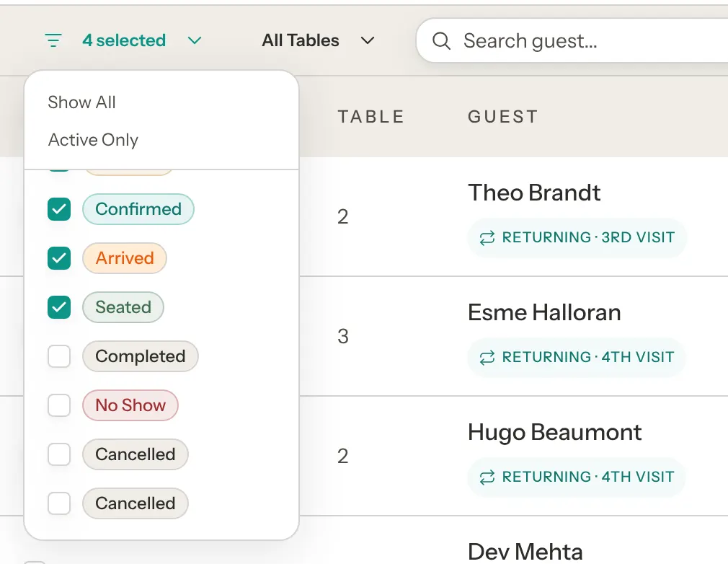Click the Arrived status badge
The width and height of the screenshot is (728, 564).
coord(125,258)
